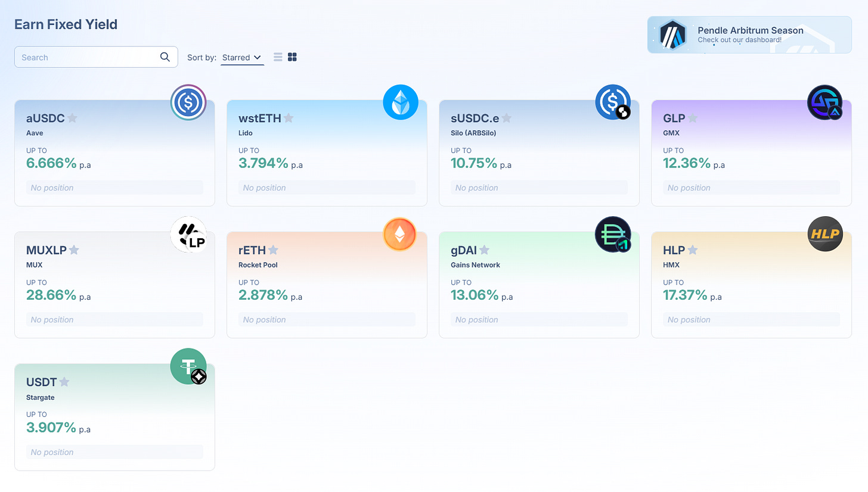Viewport: 868px width, 492px height.
Task: Click the 3.907% yield value
Action: (51, 427)
